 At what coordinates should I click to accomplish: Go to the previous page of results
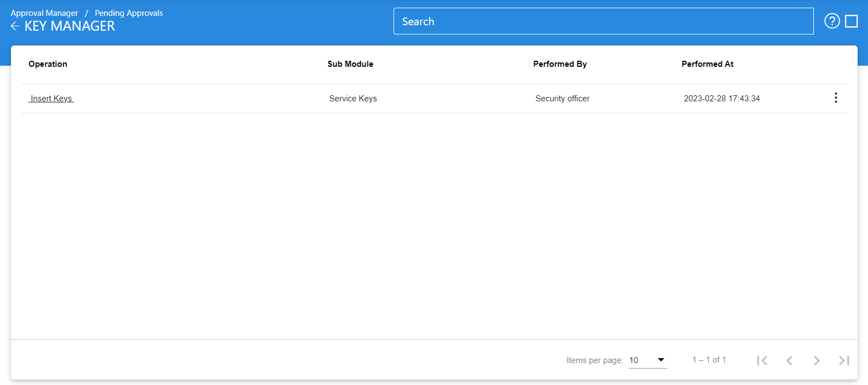coord(789,360)
